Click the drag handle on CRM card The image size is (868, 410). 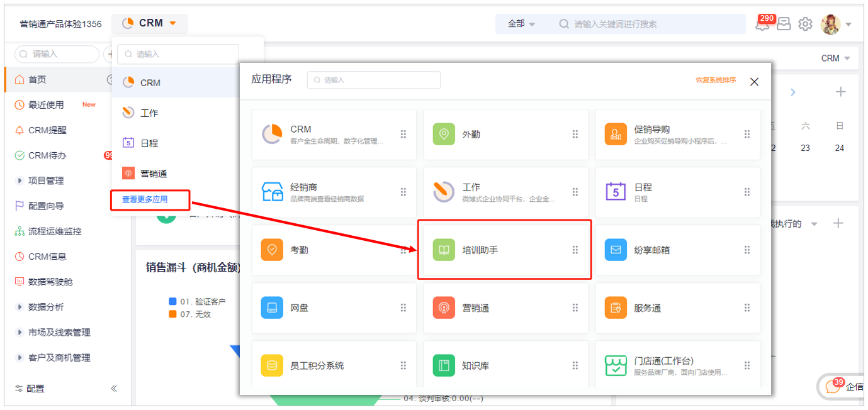[x=403, y=134]
